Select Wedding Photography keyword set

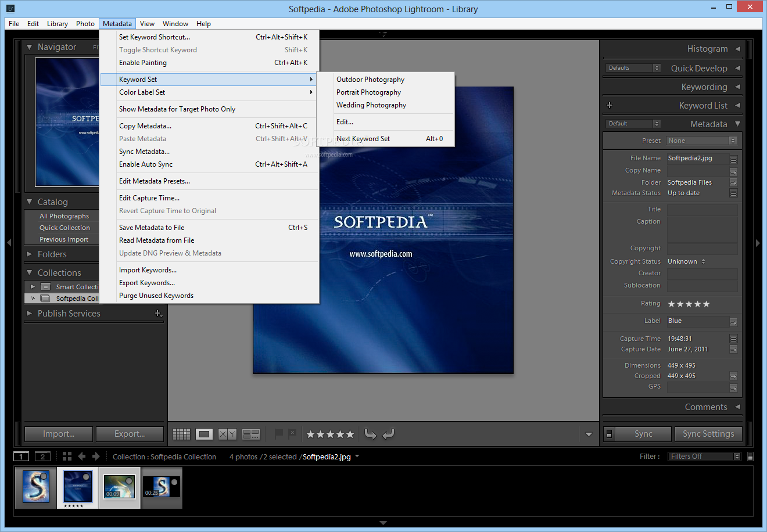[386, 105]
